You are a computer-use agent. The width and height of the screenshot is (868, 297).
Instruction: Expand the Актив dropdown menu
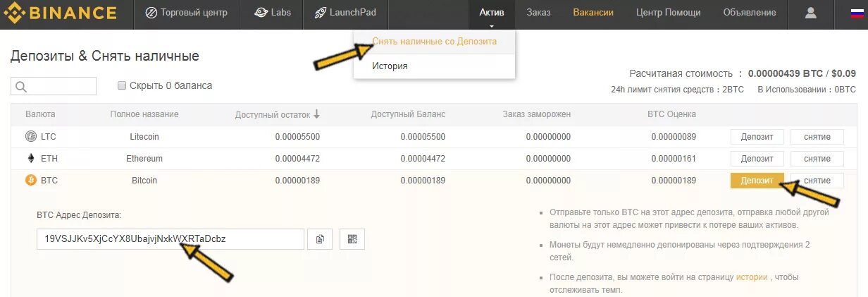(492, 13)
